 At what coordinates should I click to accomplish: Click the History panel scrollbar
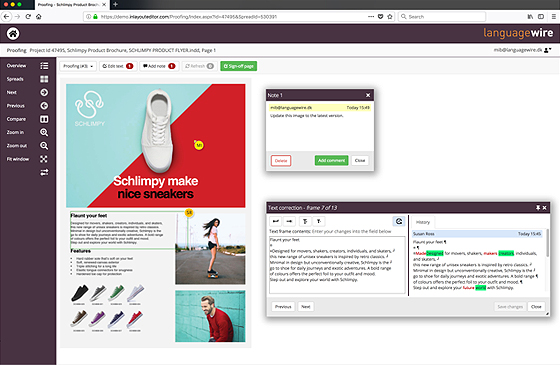(x=547, y=243)
